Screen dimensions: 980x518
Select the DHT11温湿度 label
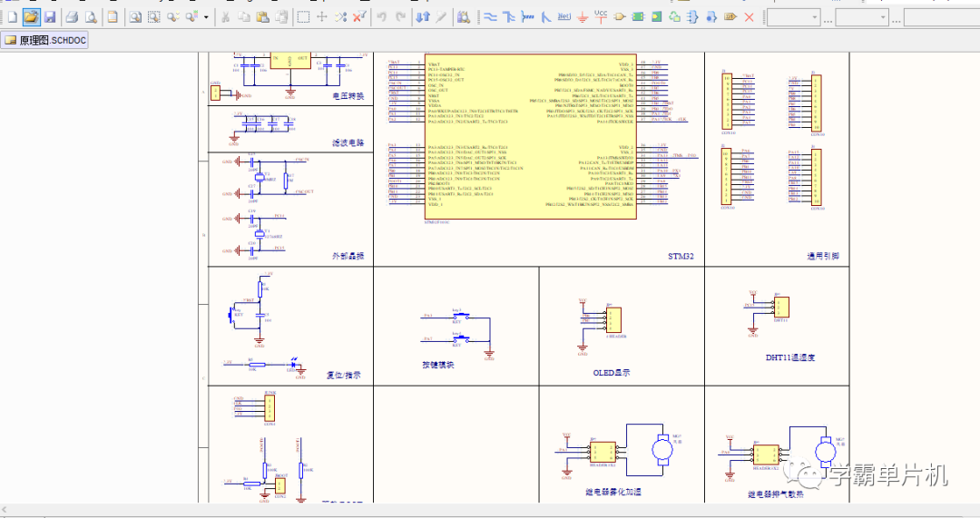tap(790, 357)
